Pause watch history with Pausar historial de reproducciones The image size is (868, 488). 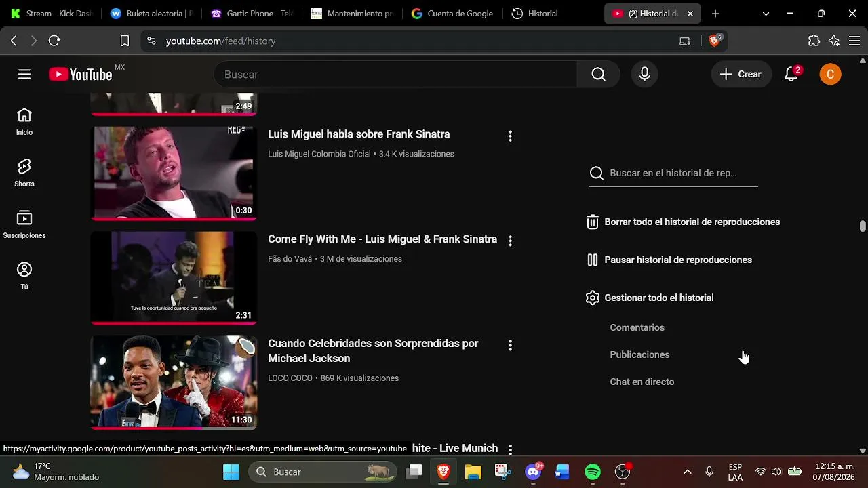669,260
